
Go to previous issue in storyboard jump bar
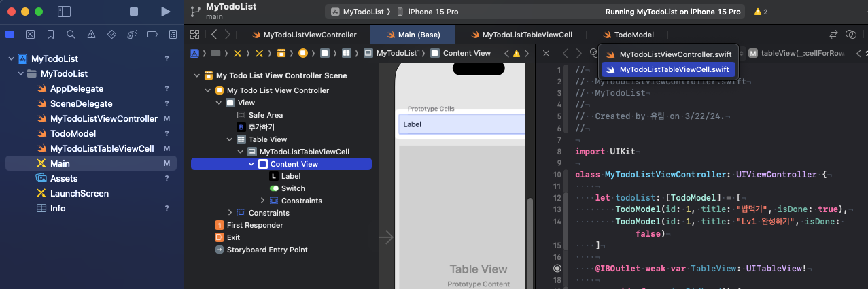click(506, 53)
